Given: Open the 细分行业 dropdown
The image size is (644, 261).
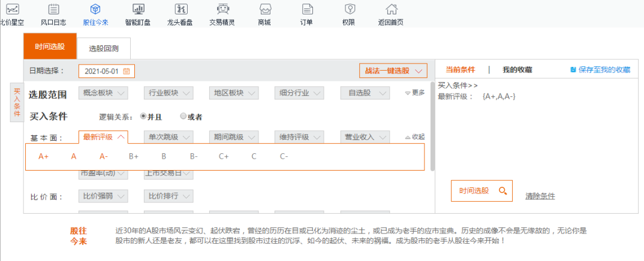Looking at the screenshot, I should tap(299, 93).
